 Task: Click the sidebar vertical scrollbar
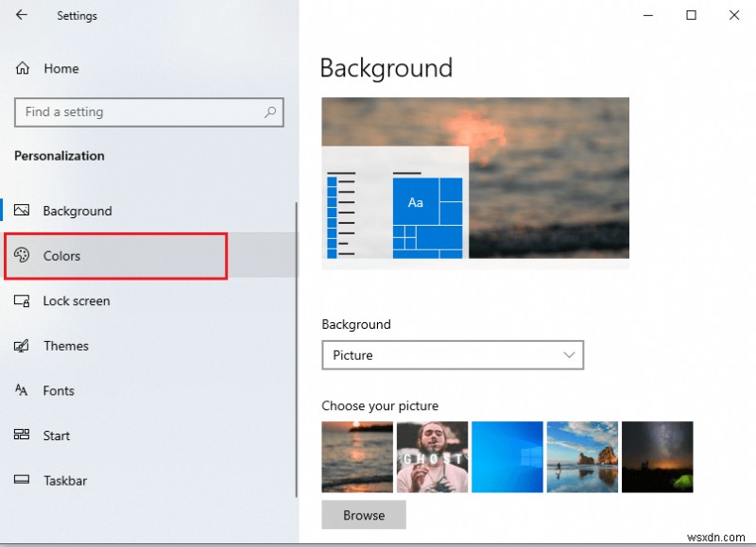[x=296, y=350]
